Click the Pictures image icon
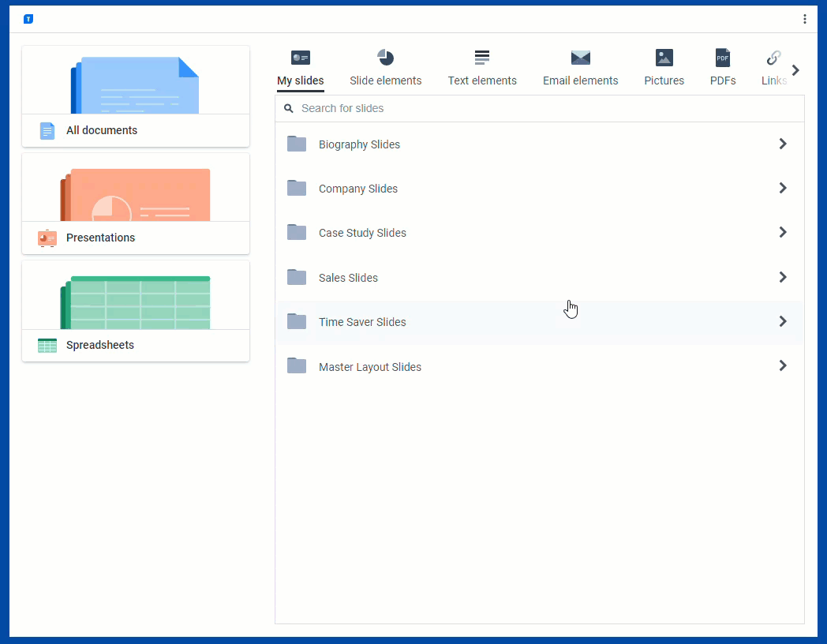 coord(664,58)
